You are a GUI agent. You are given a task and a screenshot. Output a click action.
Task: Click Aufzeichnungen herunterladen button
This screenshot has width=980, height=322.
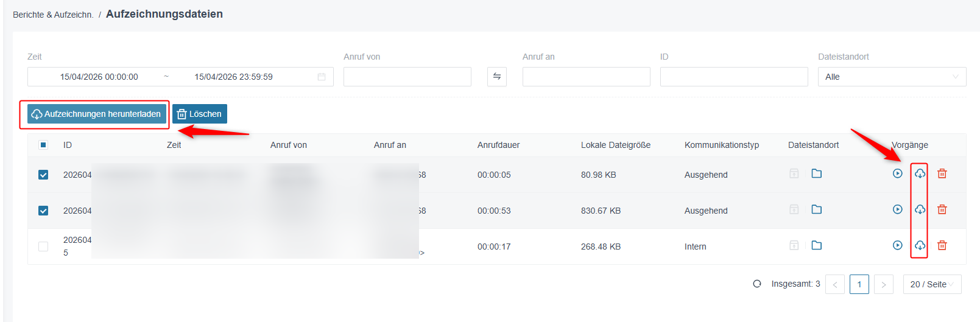click(97, 114)
